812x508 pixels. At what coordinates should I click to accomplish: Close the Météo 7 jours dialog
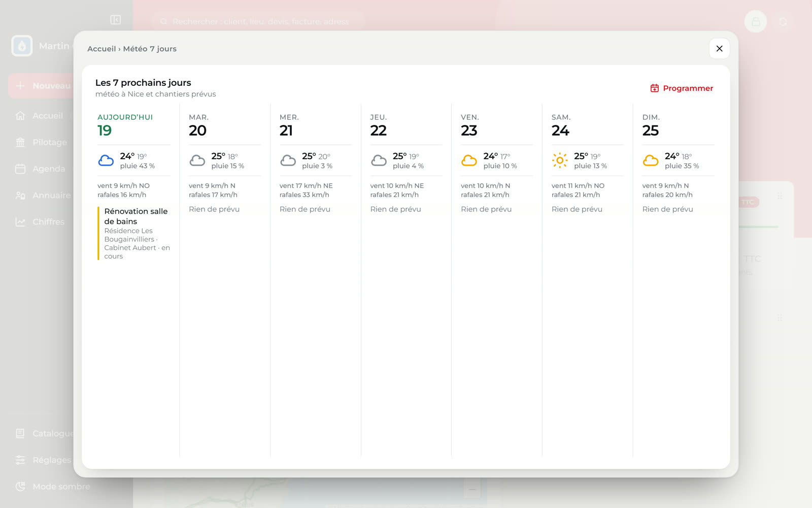tap(719, 49)
